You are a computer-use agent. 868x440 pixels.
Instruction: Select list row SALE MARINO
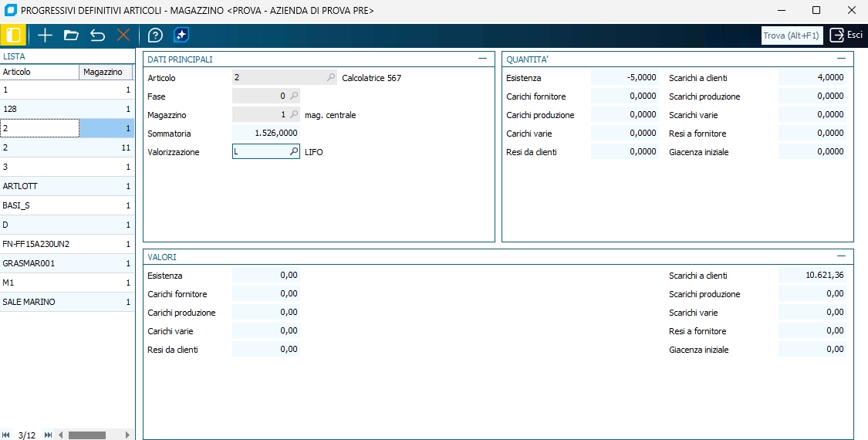pyautogui.click(x=67, y=302)
